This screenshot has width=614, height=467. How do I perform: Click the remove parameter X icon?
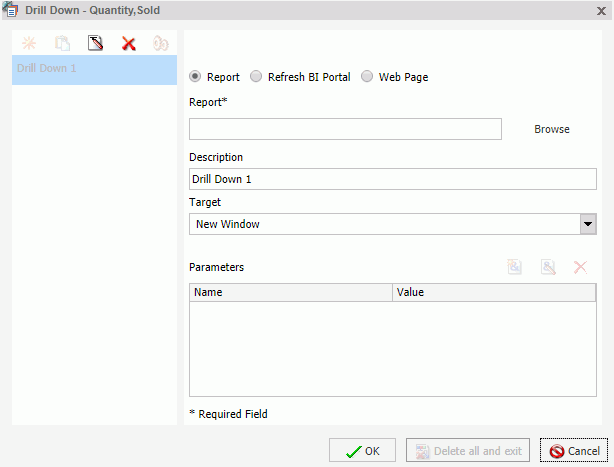coord(580,267)
